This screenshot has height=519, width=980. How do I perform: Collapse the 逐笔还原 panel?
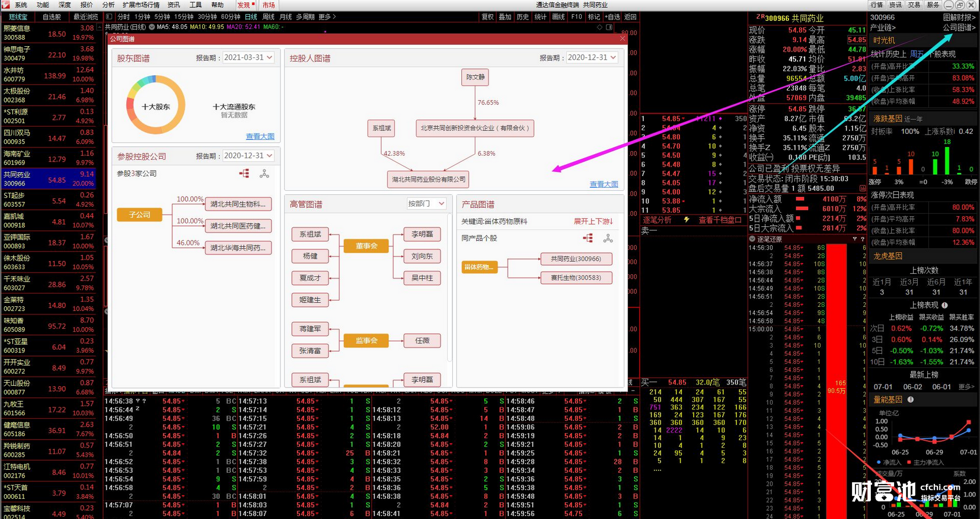coord(752,239)
